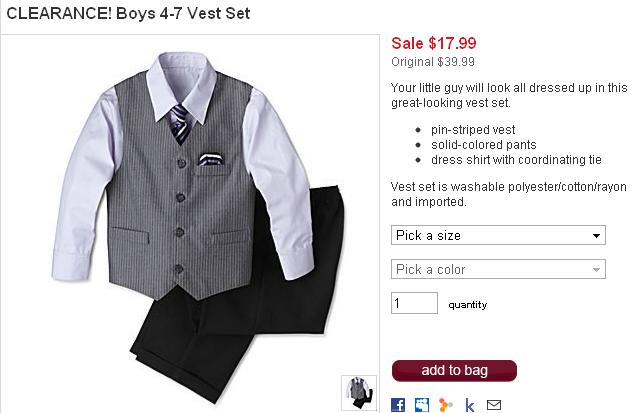Screen dimensions: 636x413
Task: Click the CLEARANCE! Boys 4-7 Vest Set title
Action: 128,13
